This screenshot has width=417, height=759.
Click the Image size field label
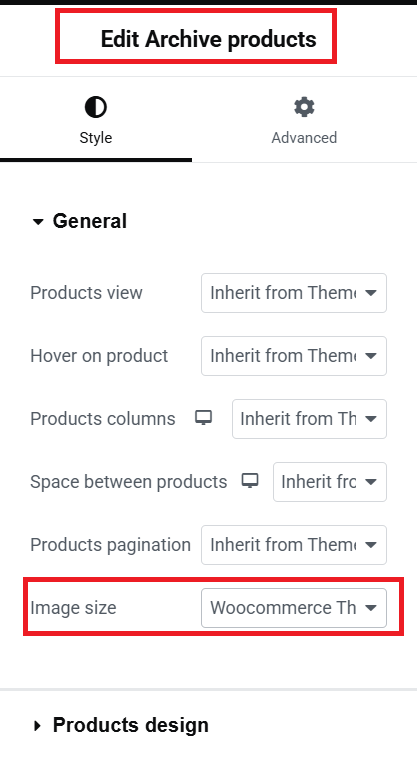[x=73, y=608]
